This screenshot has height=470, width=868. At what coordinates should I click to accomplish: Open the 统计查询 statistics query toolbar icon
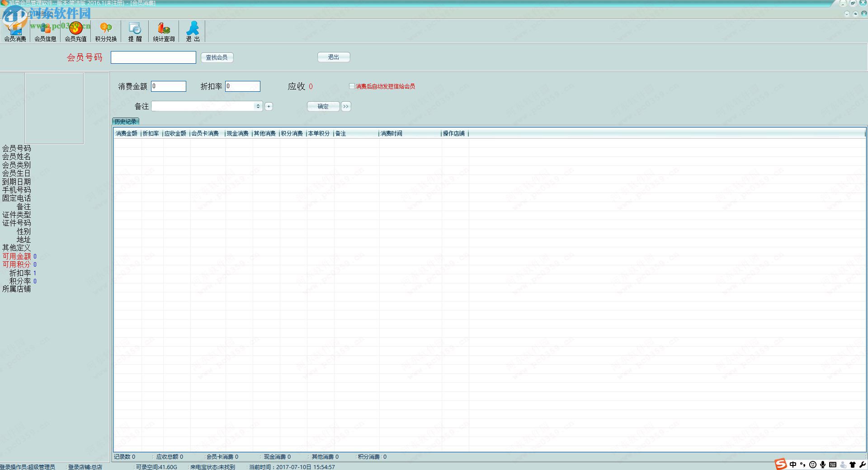point(164,32)
